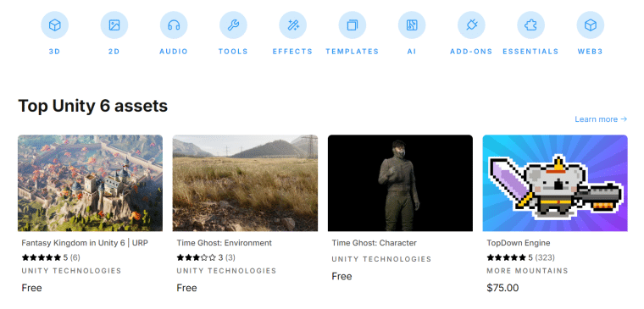Image resolution: width=644 pixels, height=309 pixels.
Task: Open the More Mountains publisher link
Action: [x=527, y=271]
